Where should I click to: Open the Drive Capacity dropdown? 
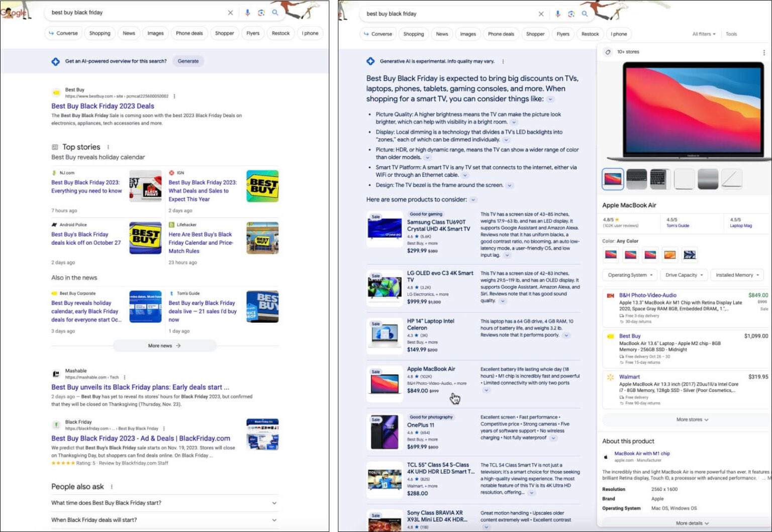[x=684, y=275]
